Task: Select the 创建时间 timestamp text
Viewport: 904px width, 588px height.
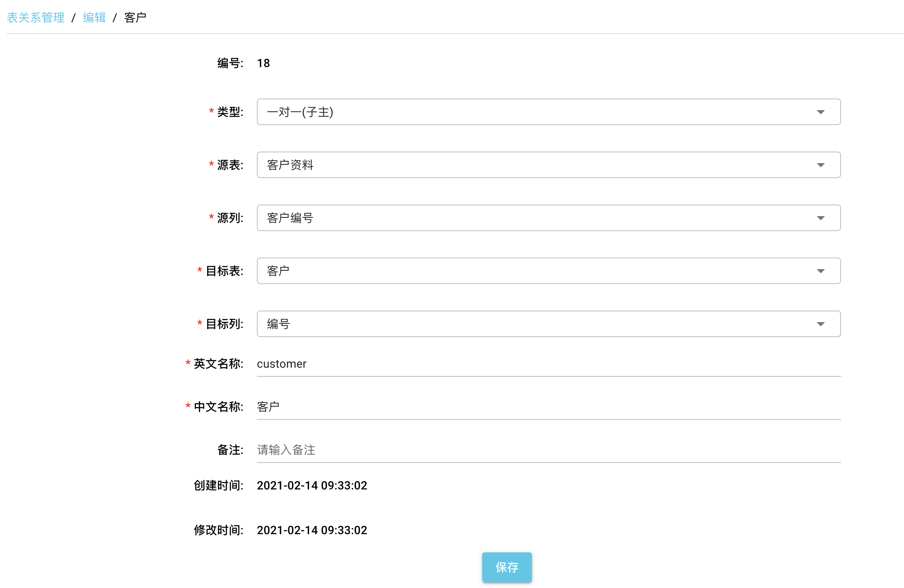Action: coord(312,485)
